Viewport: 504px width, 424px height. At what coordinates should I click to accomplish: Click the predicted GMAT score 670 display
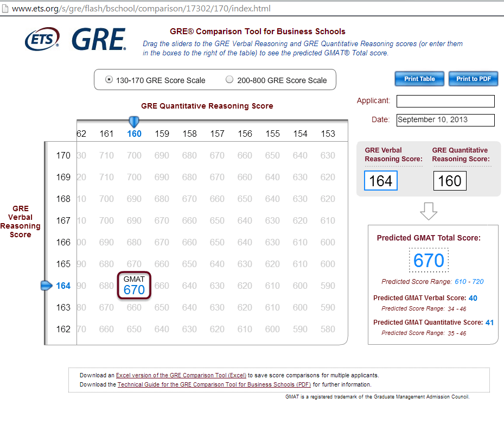pos(429,260)
